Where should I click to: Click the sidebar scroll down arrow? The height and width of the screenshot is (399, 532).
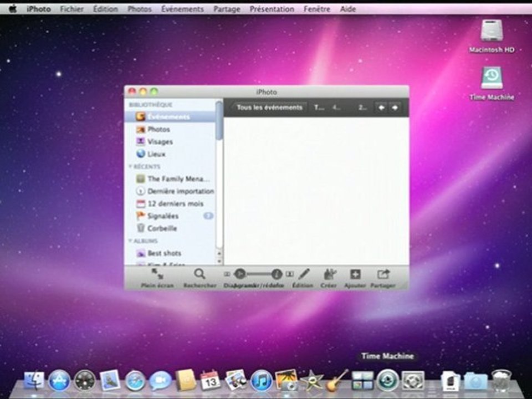pyautogui.click(x=219, y=261)
